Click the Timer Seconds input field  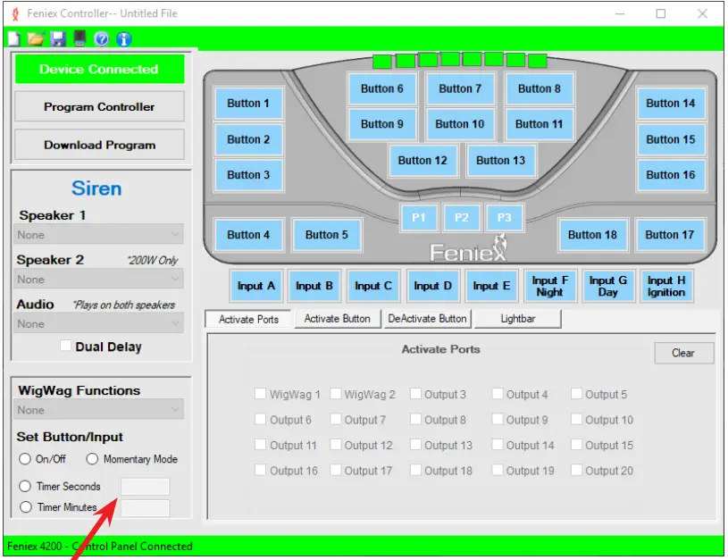145,486
